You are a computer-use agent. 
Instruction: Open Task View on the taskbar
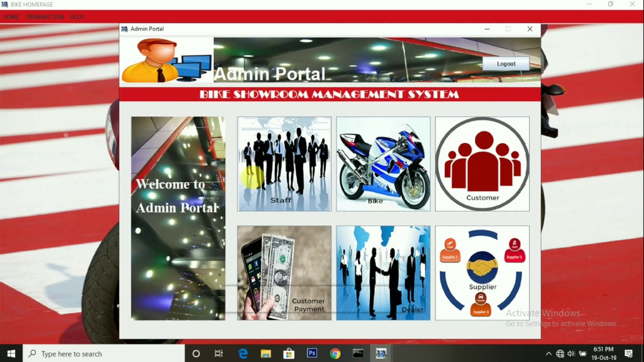(219, 353)
